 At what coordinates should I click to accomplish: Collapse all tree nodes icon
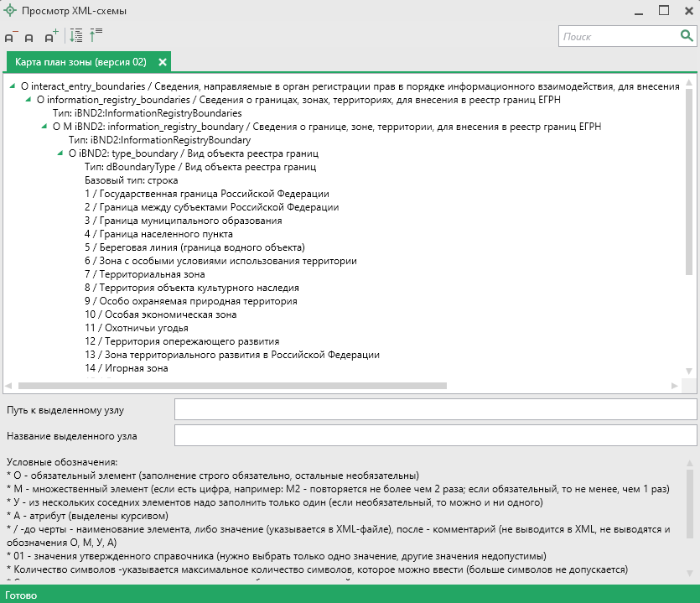(x=96, y=35)
